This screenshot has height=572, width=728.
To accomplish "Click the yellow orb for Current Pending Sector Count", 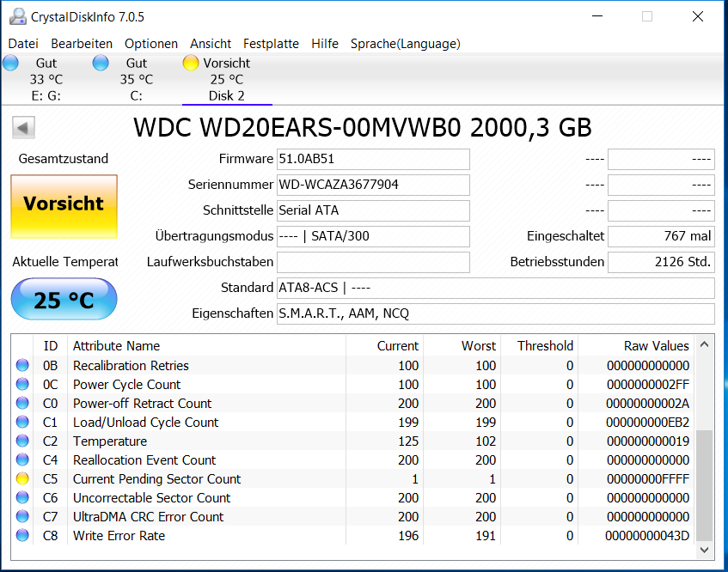I will (x=22, y=478).
